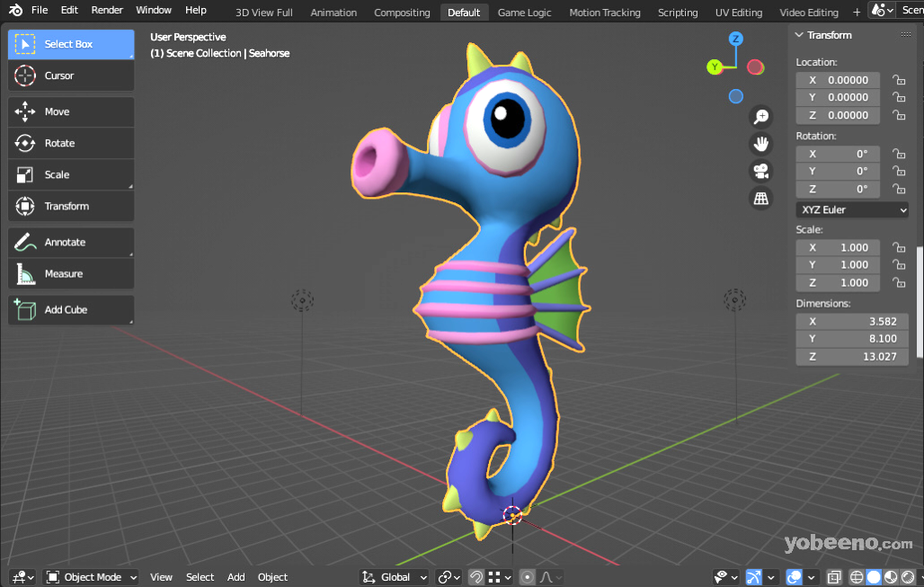Click the green Y axis gizmo ball
The image size is (924, 587).
(x=715, y=67)
